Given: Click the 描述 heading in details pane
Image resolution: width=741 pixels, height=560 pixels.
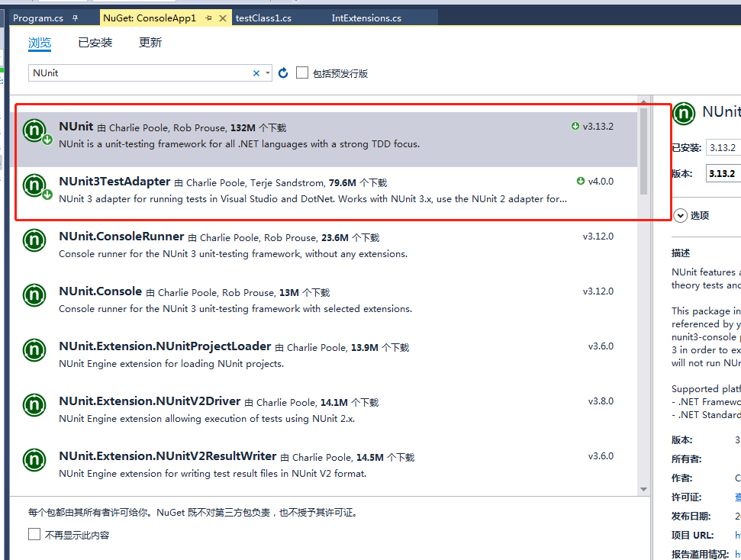Looking at the screenshot, I should [x=681, y=253].
